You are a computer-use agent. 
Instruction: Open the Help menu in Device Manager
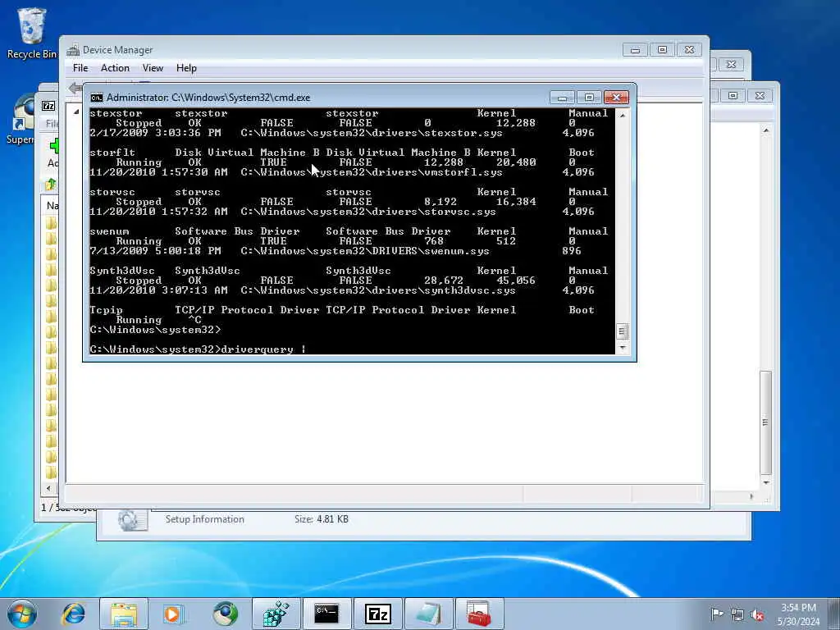pos(186,68)
